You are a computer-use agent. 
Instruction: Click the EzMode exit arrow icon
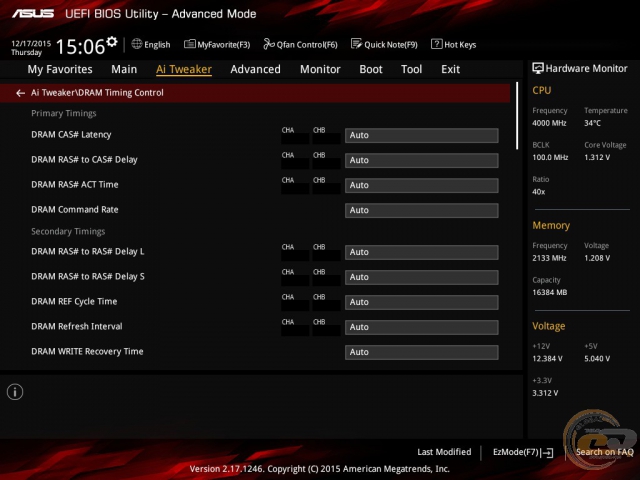coord(547,452)
